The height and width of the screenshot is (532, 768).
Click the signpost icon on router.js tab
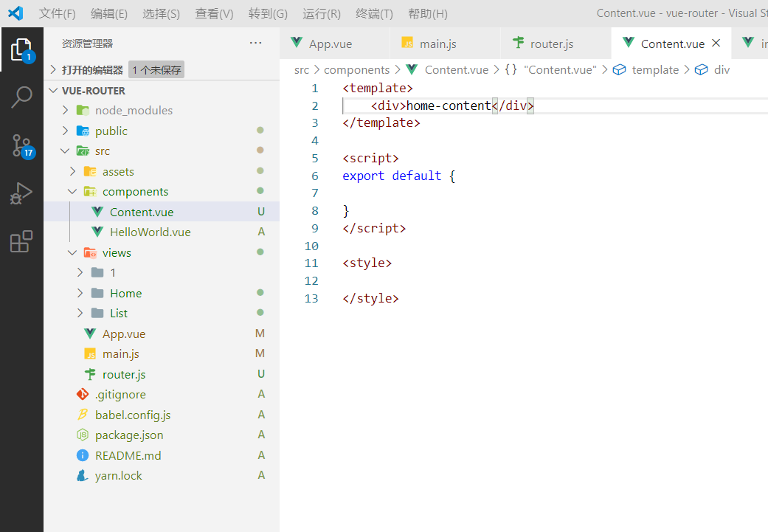pos(518,43)
